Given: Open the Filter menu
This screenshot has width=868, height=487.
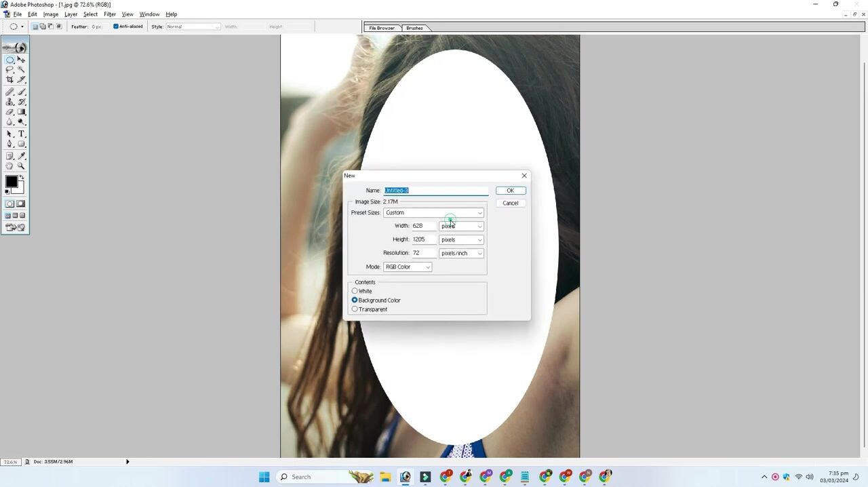Looking at the screenshot, I should (x=109, y=14).
